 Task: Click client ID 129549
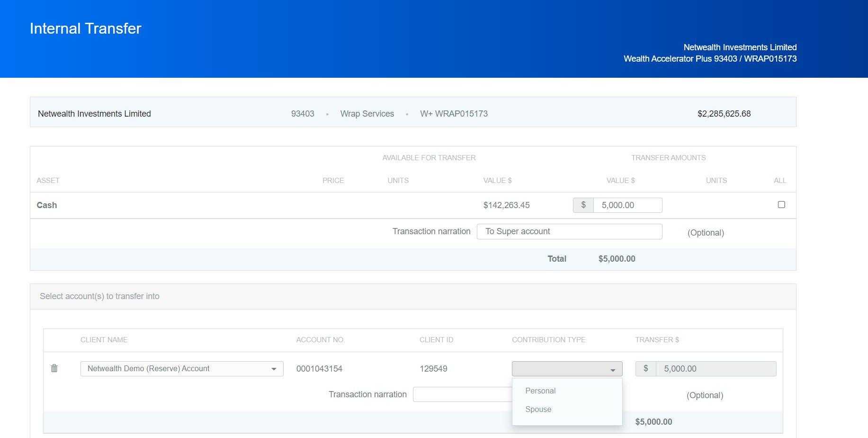(433, 369)
